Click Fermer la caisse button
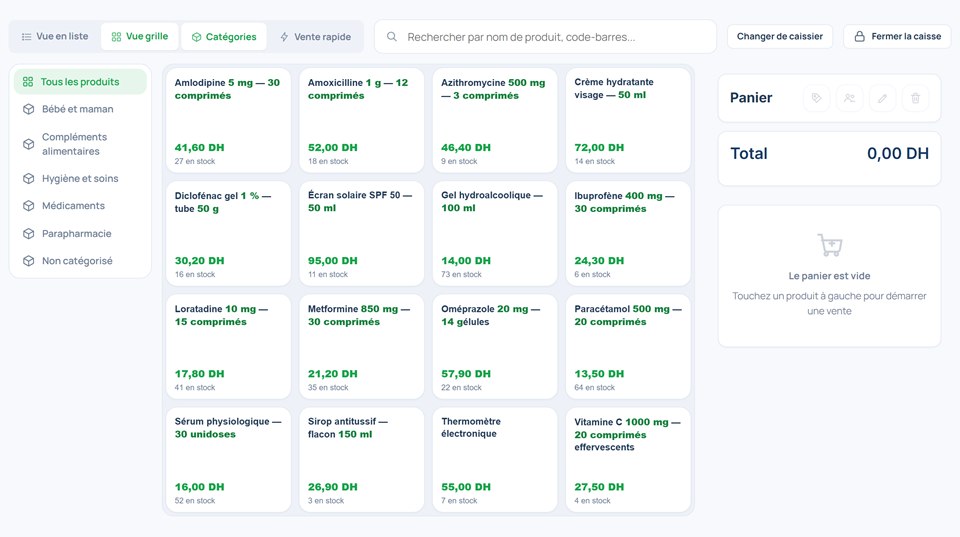Viewport: 960px width, 537px height. [897, 36]
